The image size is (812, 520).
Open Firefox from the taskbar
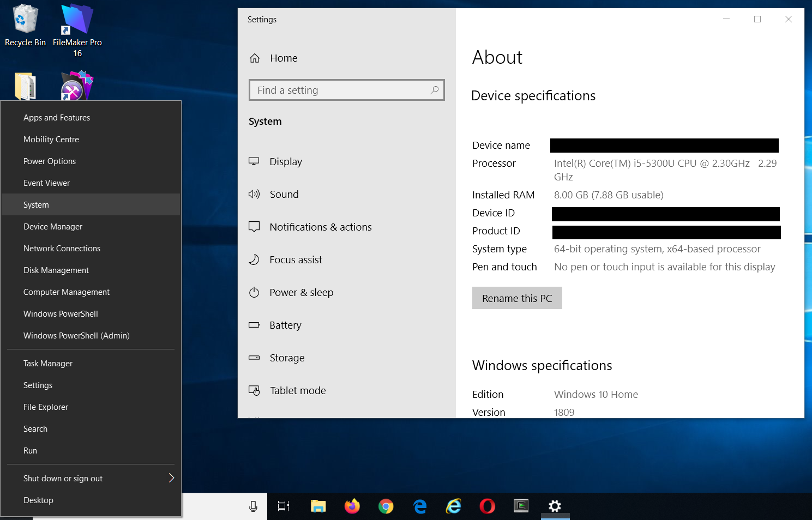[x=352, y=506]
